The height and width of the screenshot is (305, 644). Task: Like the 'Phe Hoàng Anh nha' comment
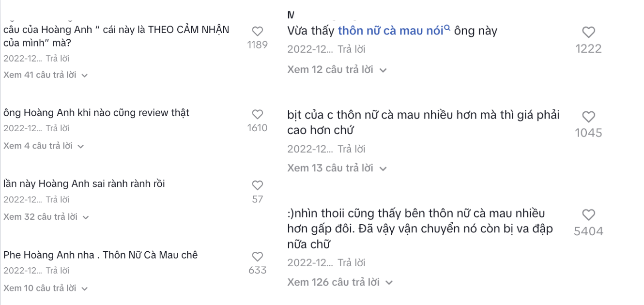(x=258, y=257)
